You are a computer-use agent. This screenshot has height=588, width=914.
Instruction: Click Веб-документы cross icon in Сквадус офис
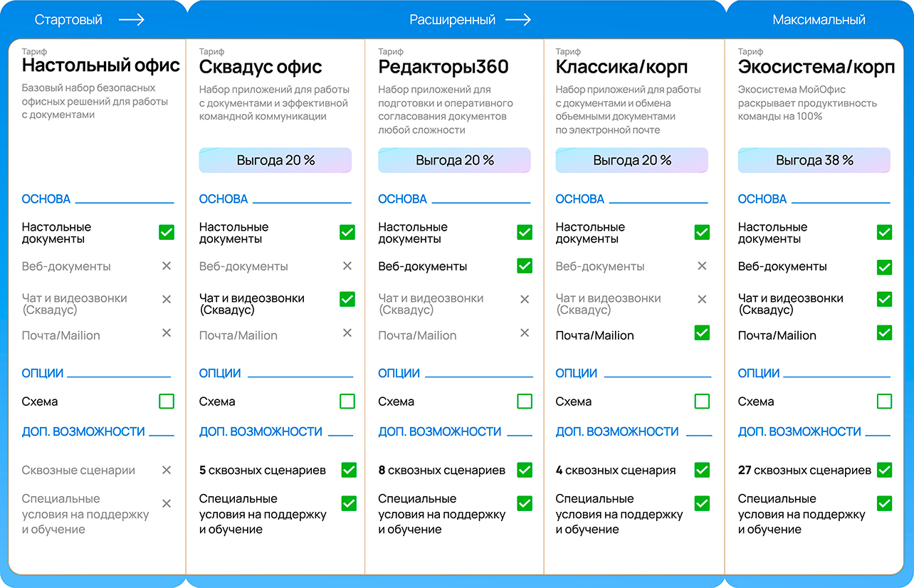coord(347,266)
